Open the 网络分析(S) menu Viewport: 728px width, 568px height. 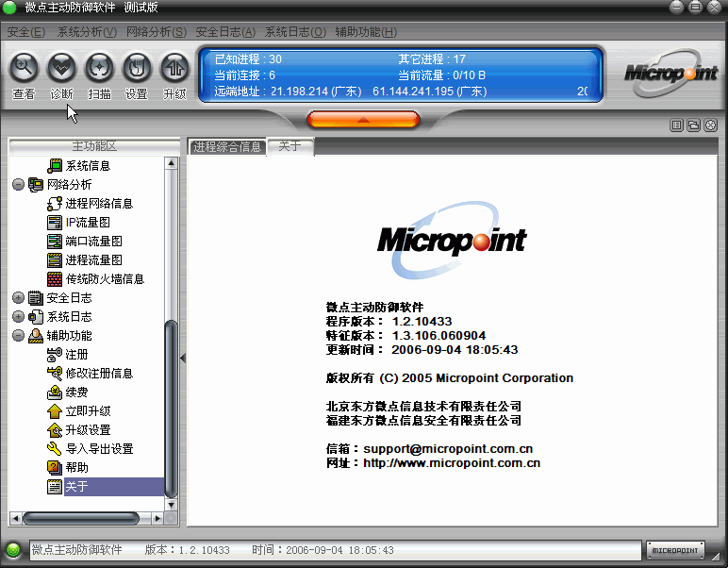157,32
